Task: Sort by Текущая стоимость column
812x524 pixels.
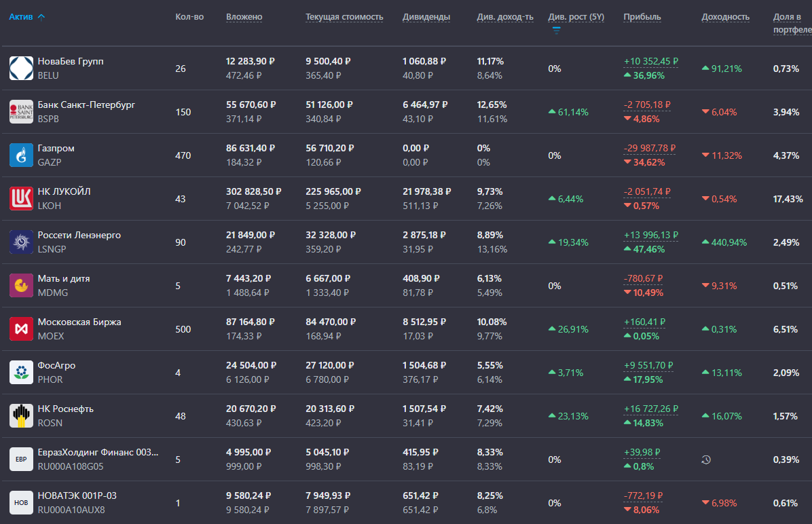Action: (x=344, y=17)
